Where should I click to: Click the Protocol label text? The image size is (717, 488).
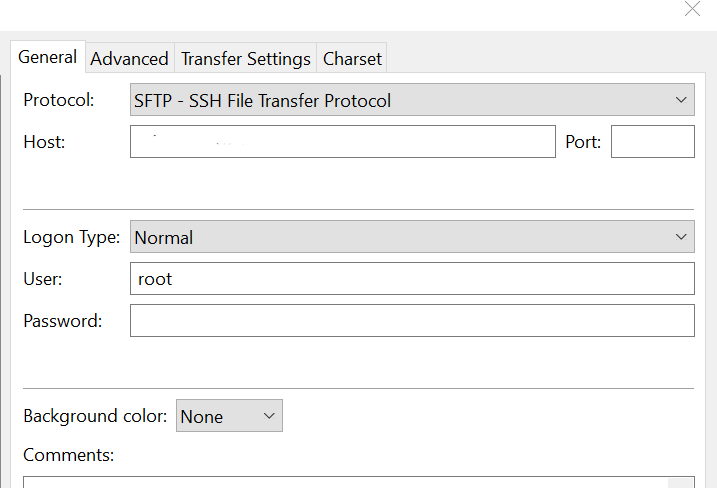click(x=59, y=100)
